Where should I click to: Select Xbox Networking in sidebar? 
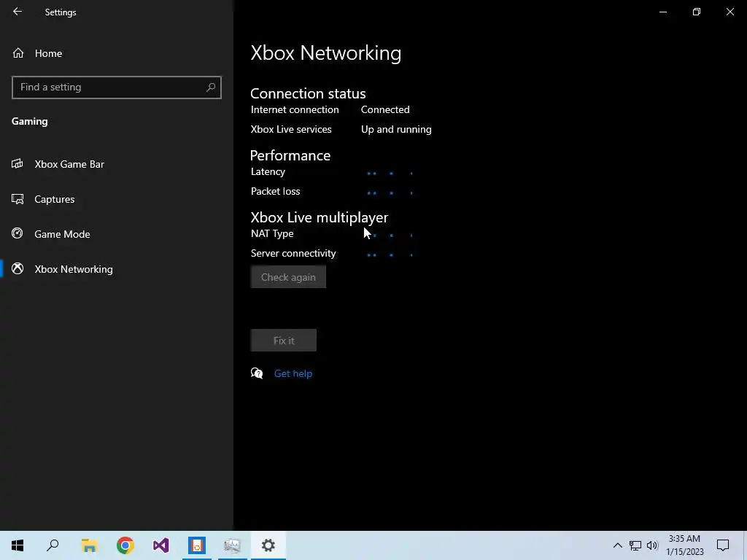(x=116, y=269)
